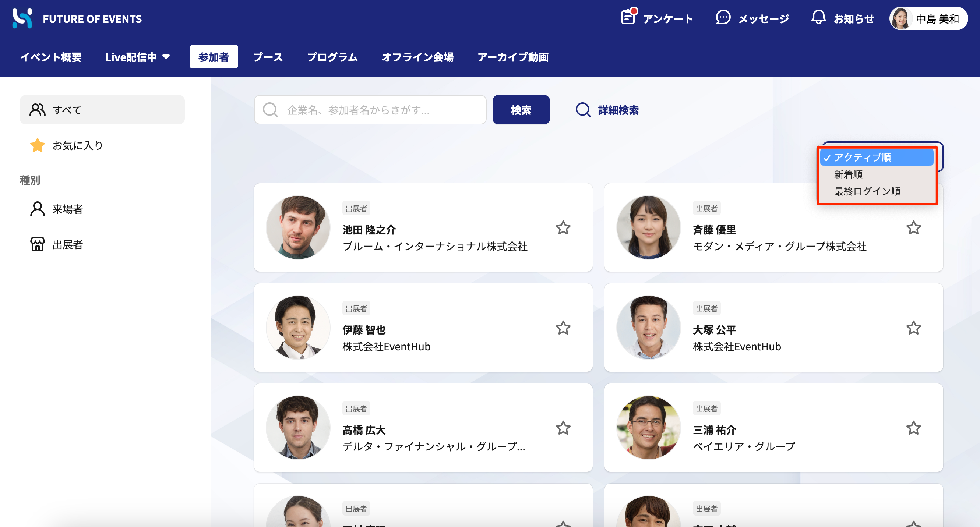This screenshot has width=980, height=527.
Task: Click the name 斉藤 優里
Action: click(x=714, y=230)
